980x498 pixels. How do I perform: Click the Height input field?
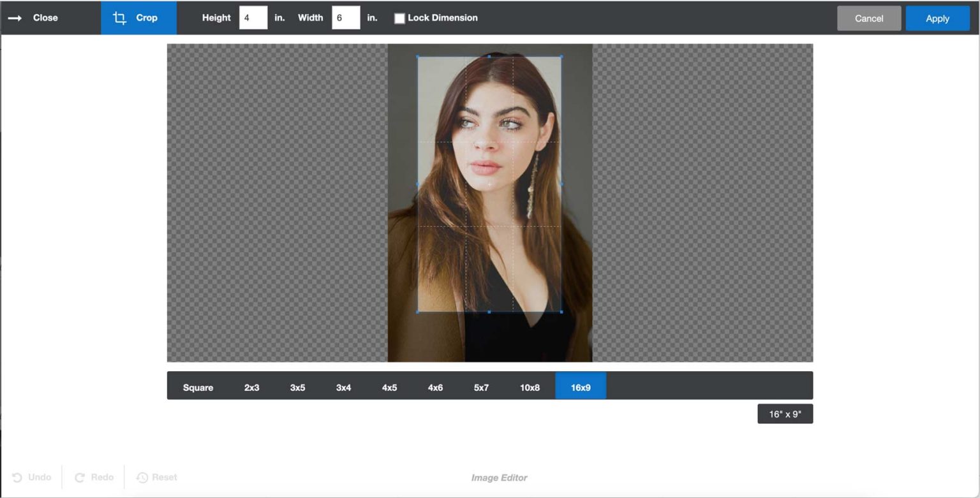coord(253,18)
